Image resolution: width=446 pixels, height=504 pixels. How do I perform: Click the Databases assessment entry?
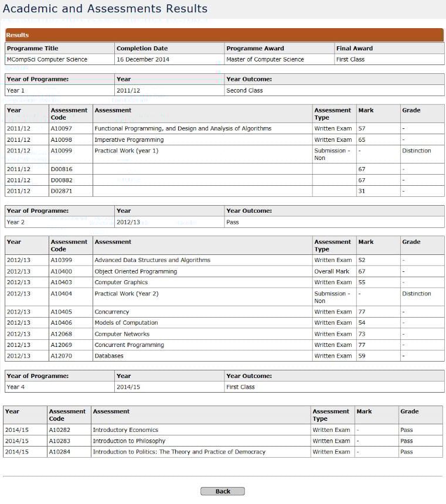point(109,356)
